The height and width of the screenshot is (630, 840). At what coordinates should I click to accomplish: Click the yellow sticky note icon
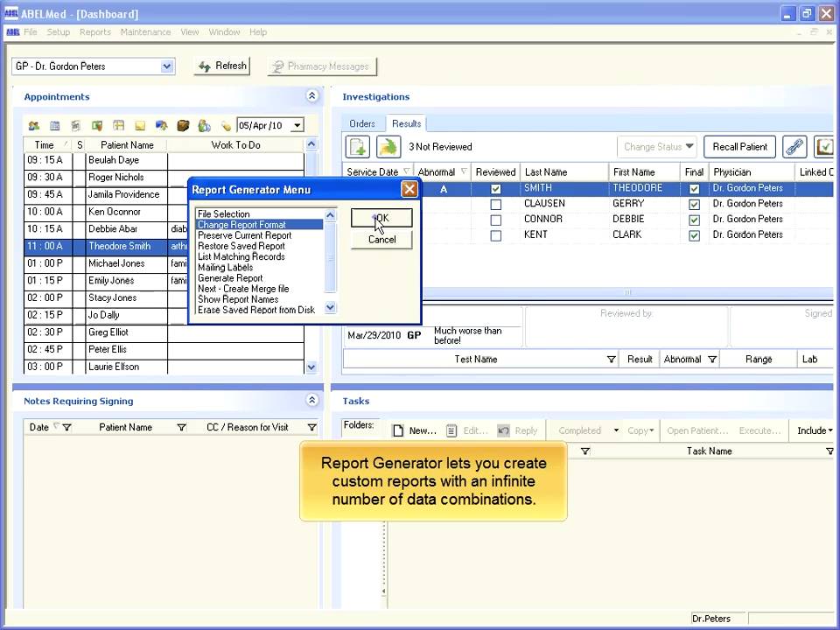click(x=140, y=126)
